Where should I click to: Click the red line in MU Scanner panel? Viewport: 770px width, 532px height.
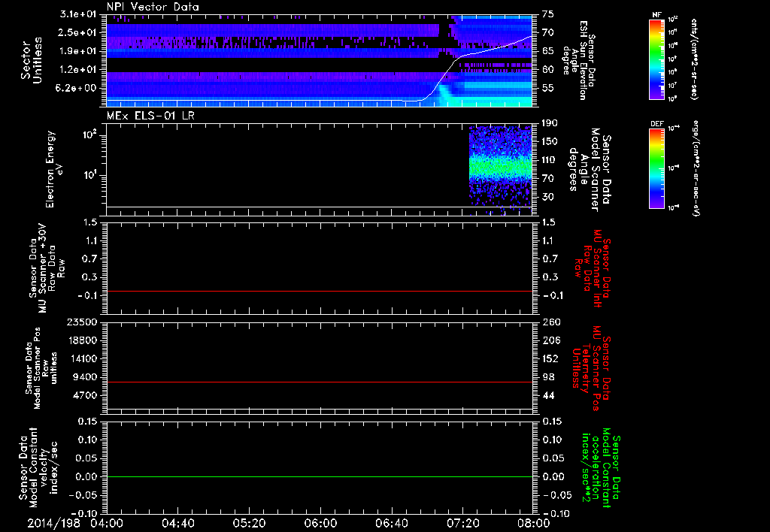[x=320, y=292]
